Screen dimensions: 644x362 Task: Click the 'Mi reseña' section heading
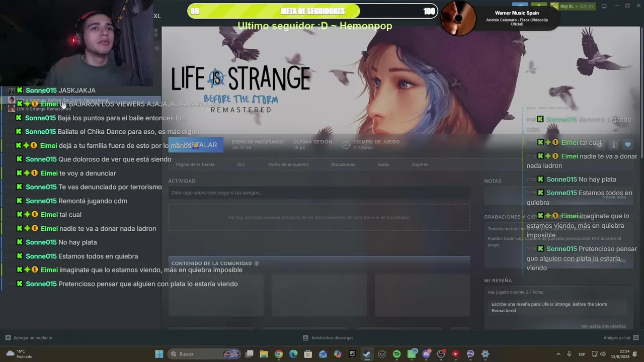pyautogui.click(x=498, y=281)
